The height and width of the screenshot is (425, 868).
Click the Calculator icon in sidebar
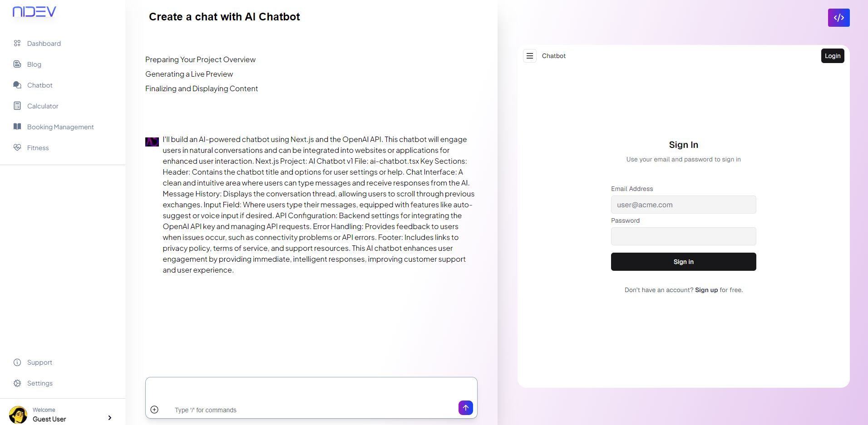click(17, 106)
